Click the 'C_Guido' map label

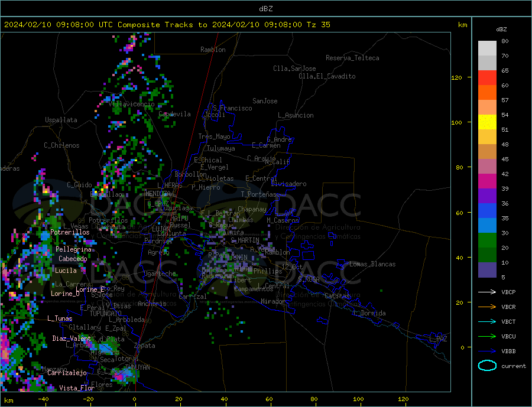[x=79, y=185]
